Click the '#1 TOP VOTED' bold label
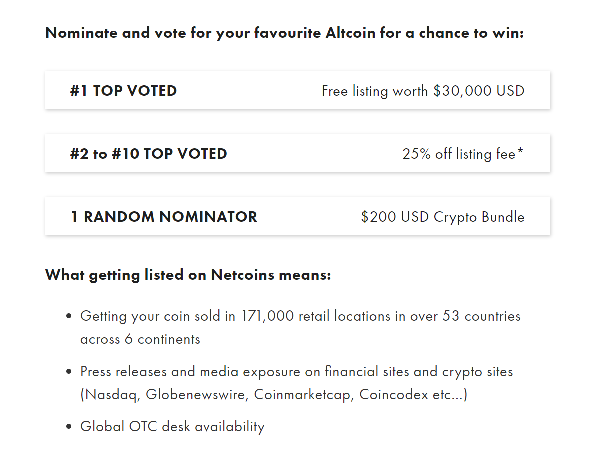This screenshot has height=460, width=592. pos(123,91)
